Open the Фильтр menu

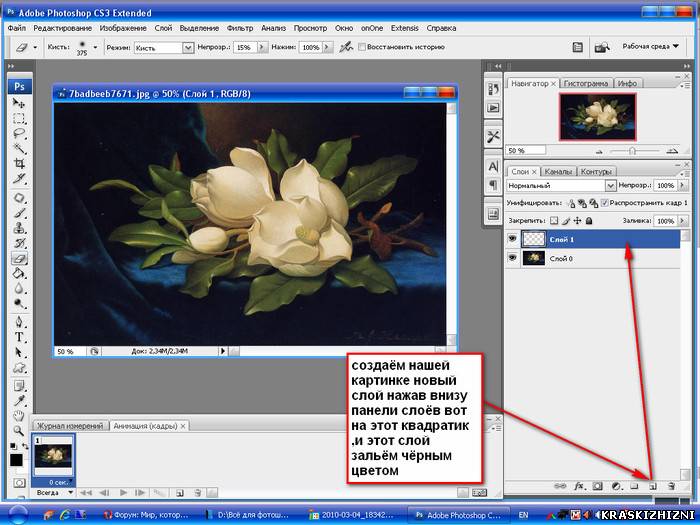(x=240, y=28)
